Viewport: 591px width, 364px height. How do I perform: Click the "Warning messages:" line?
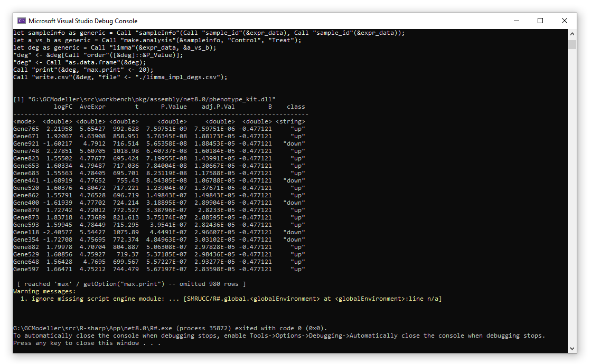44,291
